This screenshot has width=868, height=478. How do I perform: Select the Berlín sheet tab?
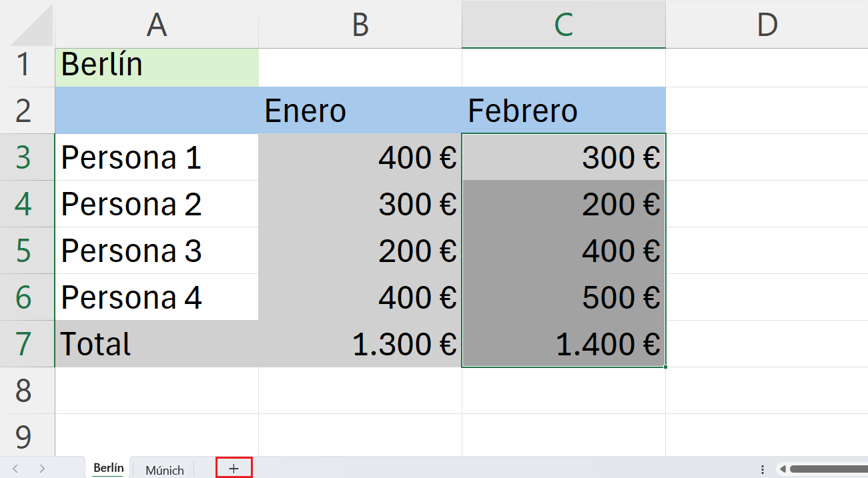(x=108, y=468)
